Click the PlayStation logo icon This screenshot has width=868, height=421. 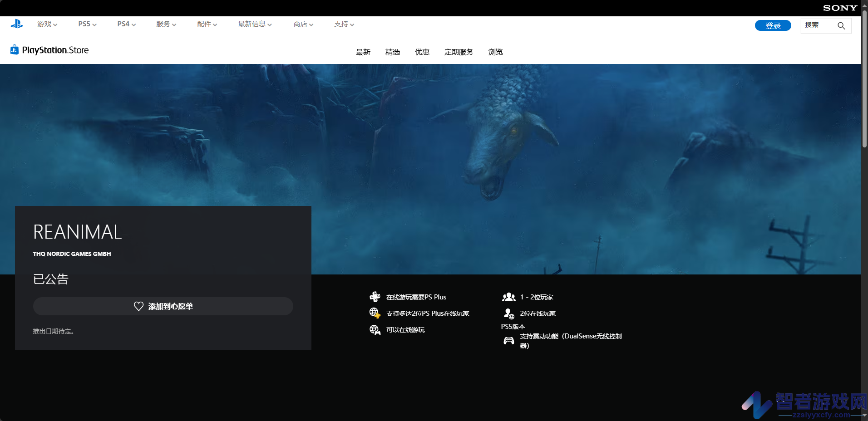pos(17,24)
